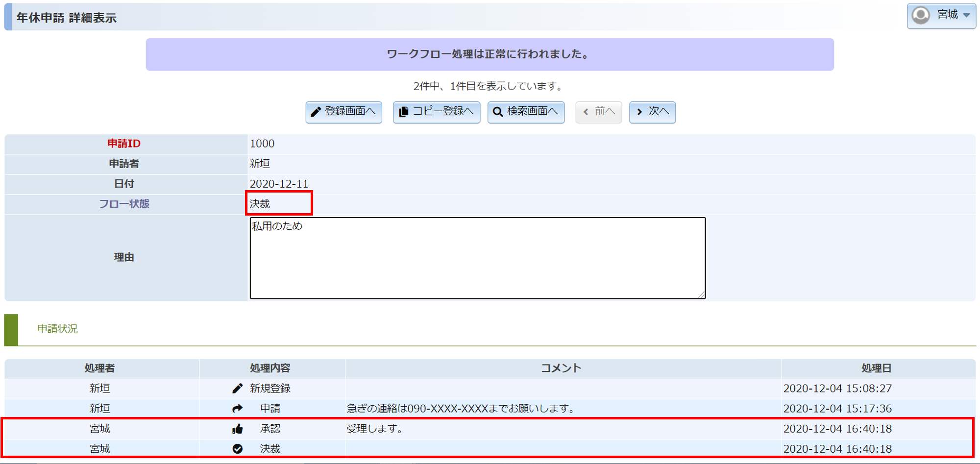980x464 pixels.
Task: Click the user avatar icon beside 宮城
Action: coord(921,15)
